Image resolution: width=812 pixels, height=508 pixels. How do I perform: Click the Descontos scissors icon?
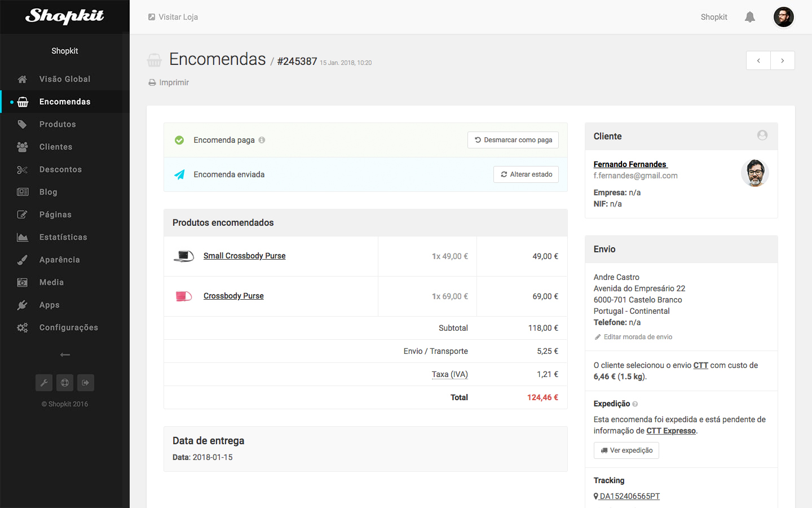click(x=22, y=169)
